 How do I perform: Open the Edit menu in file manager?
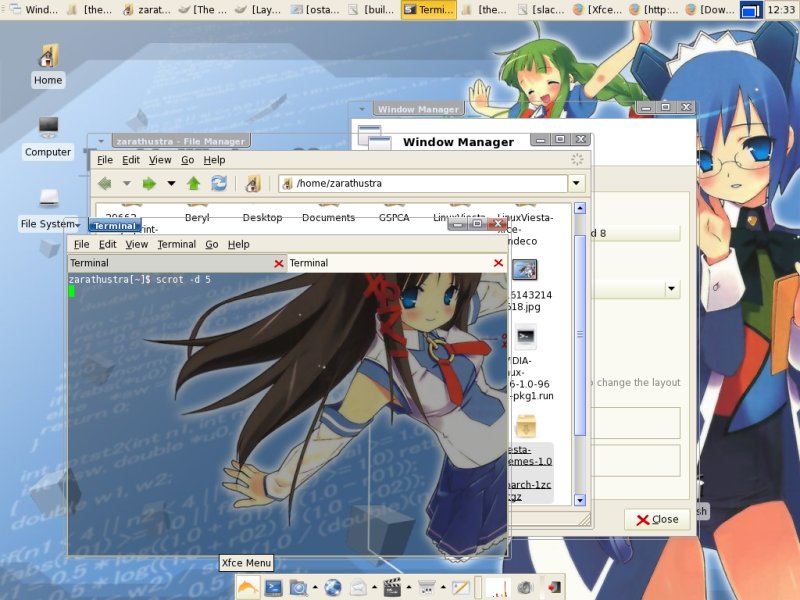[x=131, y=160]
